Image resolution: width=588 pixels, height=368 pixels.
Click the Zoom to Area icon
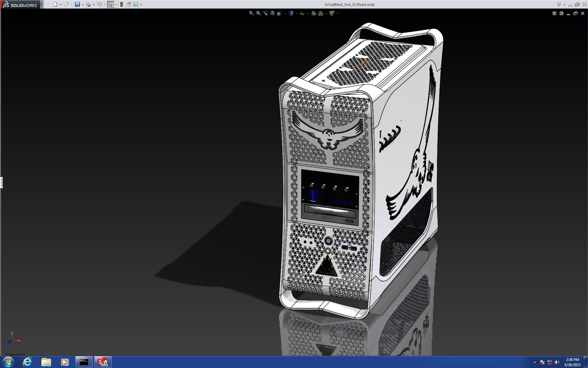point(258,13)
